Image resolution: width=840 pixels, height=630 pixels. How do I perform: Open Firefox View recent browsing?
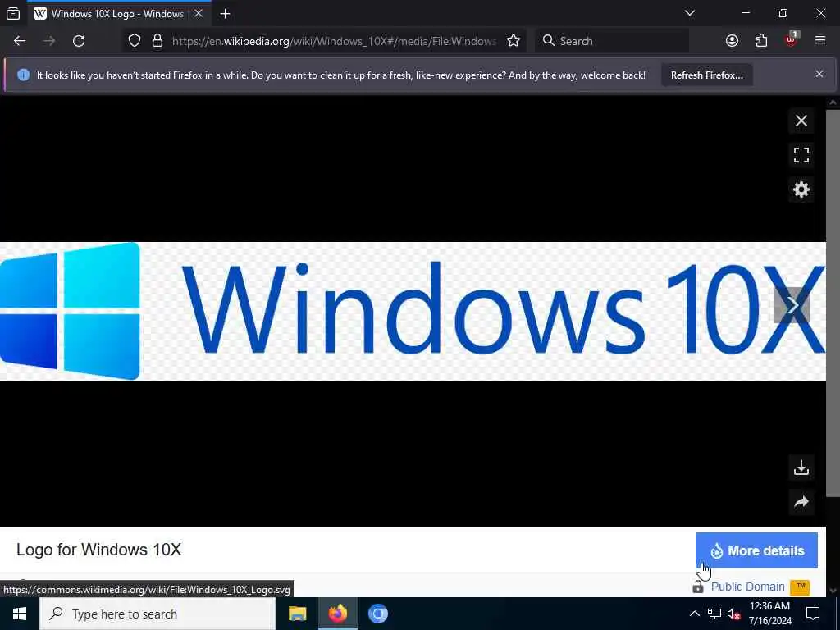13,13
